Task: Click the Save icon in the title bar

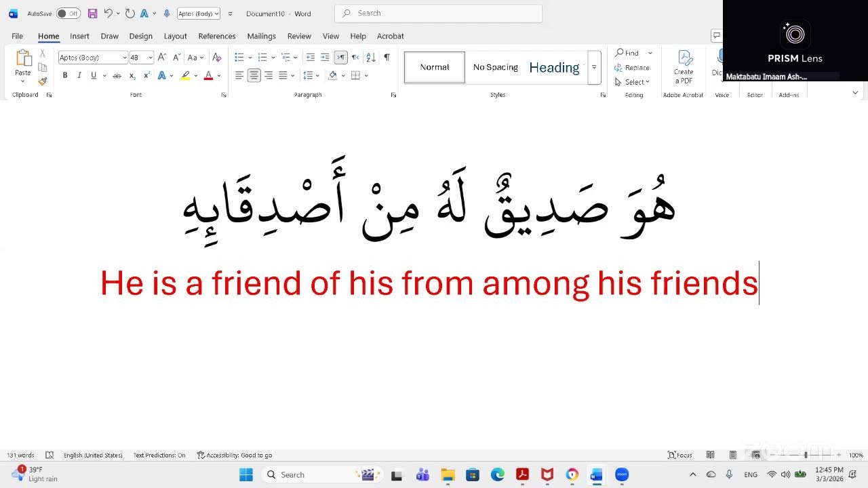Action: 92,14
